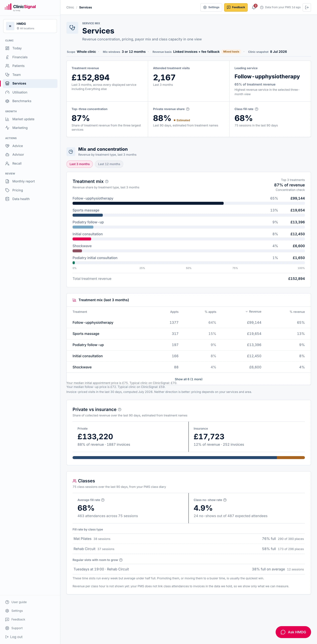Viewport: 317px width, 644px height.
Task: Click the Market update chart icon
Action: [x=7, y=119]
